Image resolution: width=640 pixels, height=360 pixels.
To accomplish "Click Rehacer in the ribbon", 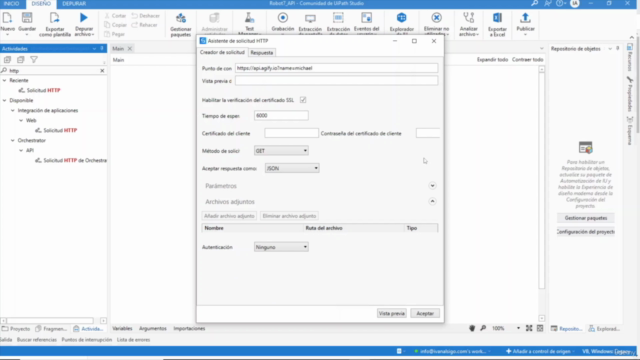I will pos(144,25).
